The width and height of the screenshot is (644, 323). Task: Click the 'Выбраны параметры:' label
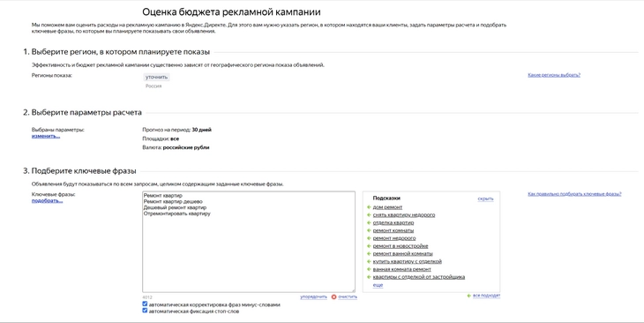pos(58,130)
